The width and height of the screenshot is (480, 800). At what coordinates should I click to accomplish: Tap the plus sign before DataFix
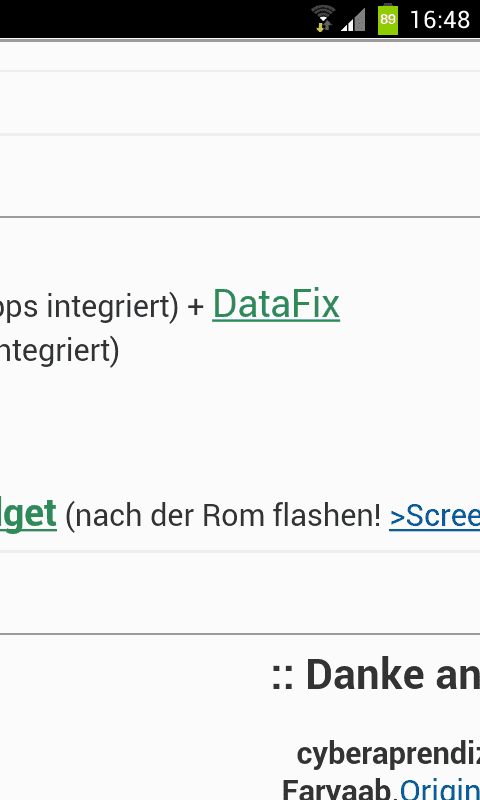tap(195, 306)
